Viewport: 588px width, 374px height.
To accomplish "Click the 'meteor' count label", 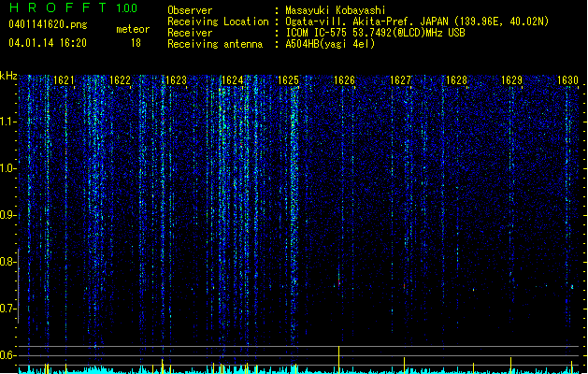I will click(133, 29).
